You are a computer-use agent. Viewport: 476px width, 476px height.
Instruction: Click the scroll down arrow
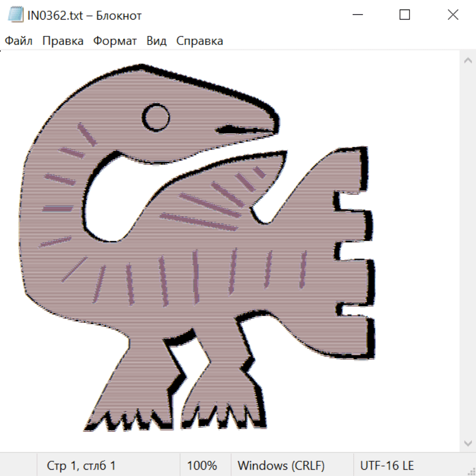tap(468, 443)
